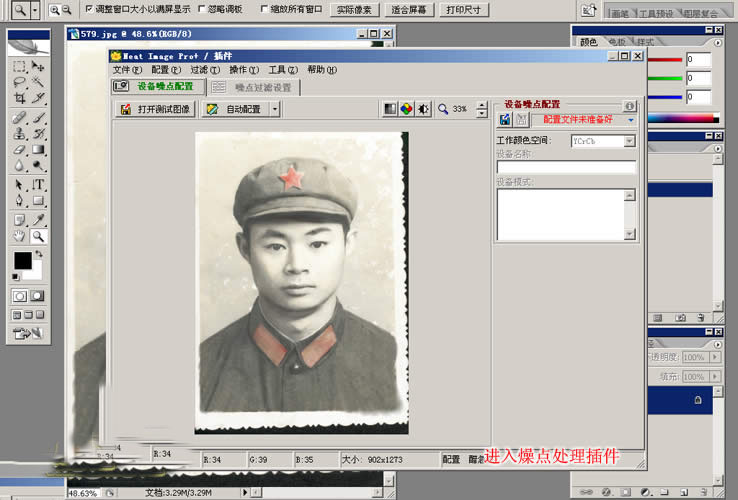Click the foreground black color swatch
The width and height of the screenshot is (738, 500).
pos(22,260)
